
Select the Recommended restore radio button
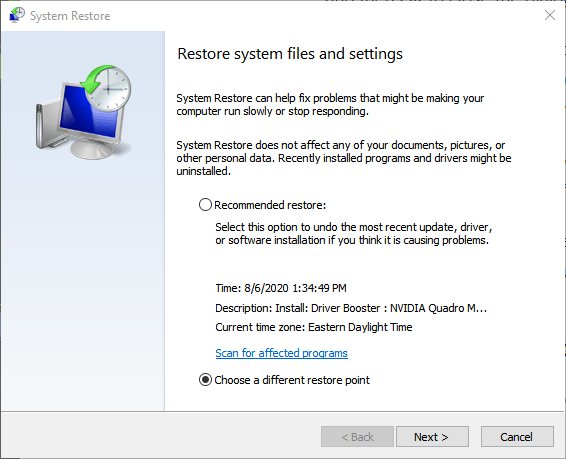pos(205,205)
